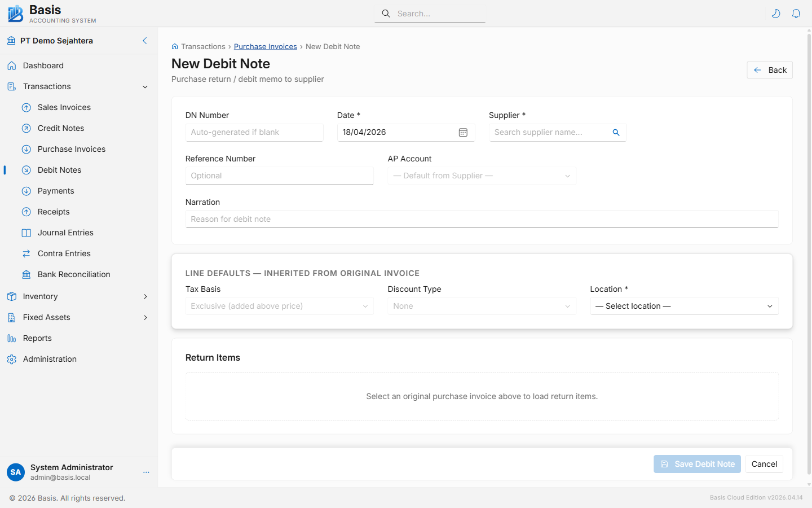Open Journal Entries using its icon
Image resolution: width=812 pixels, height=508 pixels.
(x=26, y=233)
